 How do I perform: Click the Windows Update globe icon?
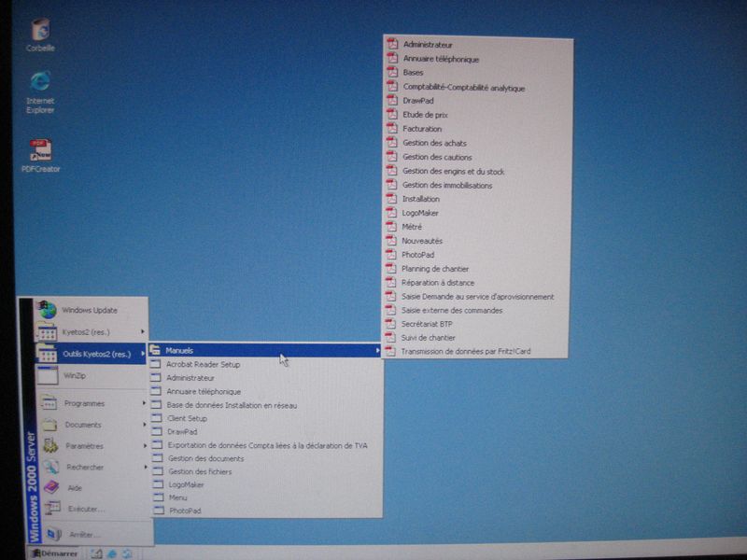(x=48, y=310)
